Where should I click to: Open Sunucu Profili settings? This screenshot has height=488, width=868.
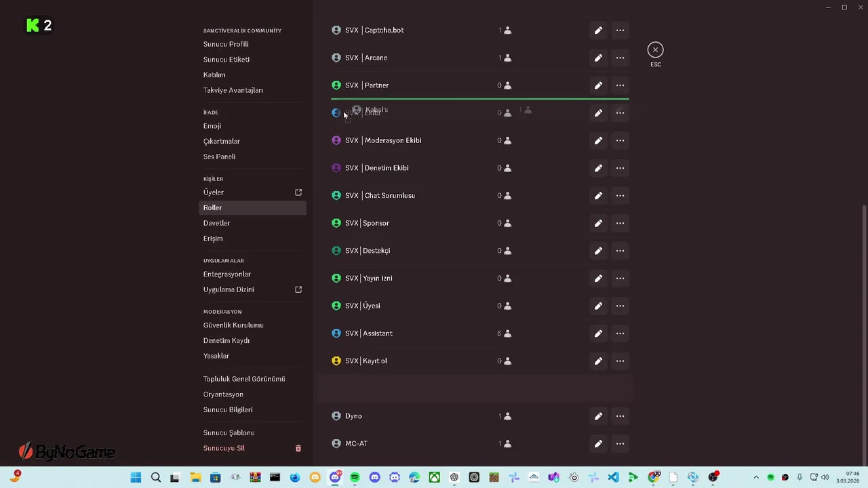226,44
